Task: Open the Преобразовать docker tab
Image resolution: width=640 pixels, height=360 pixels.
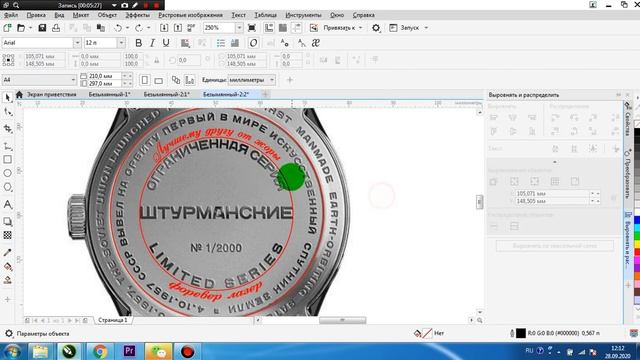Action: [628, 174]
